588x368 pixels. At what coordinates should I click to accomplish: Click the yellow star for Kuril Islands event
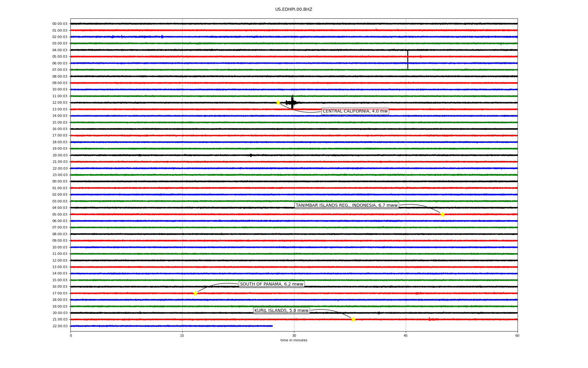(x=353, y=320)
